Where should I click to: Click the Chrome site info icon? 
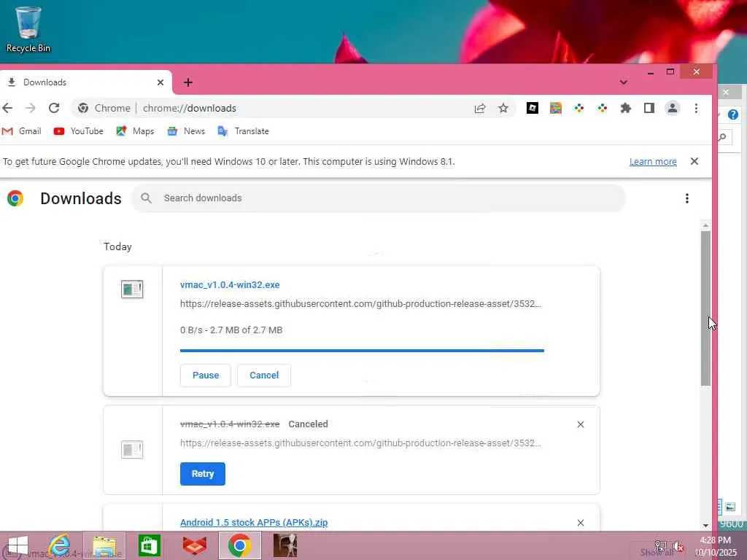point(83,108)
